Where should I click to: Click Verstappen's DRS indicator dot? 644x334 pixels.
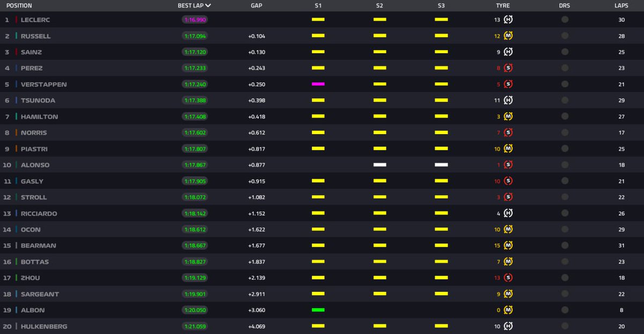(565, 84)
